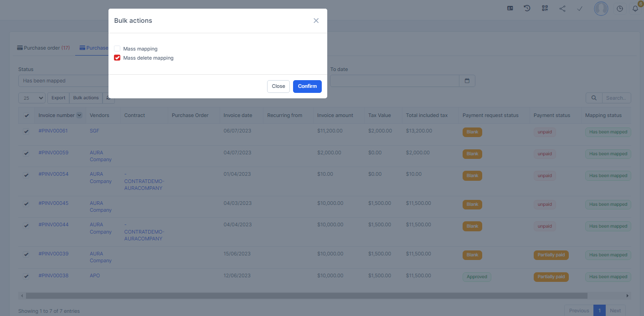Open the Status filter showing Has been mapped

coord(63,81)
